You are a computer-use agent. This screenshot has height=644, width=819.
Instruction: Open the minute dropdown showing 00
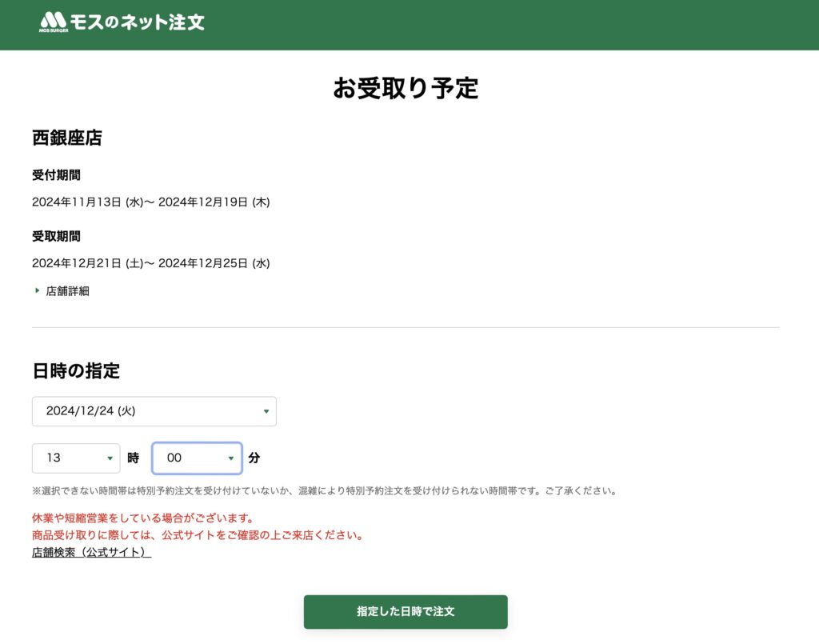(197, 458)
